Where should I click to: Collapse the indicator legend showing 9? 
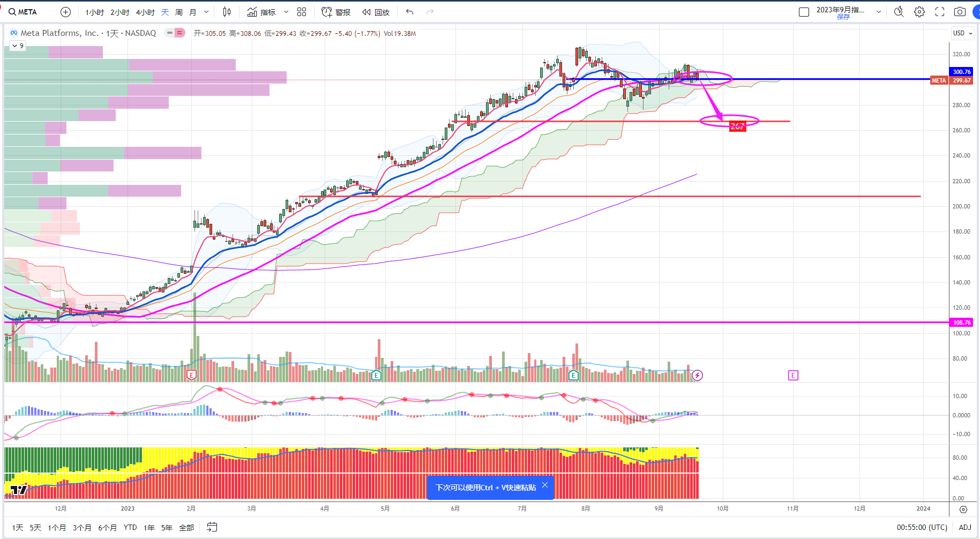coord(18,46)
